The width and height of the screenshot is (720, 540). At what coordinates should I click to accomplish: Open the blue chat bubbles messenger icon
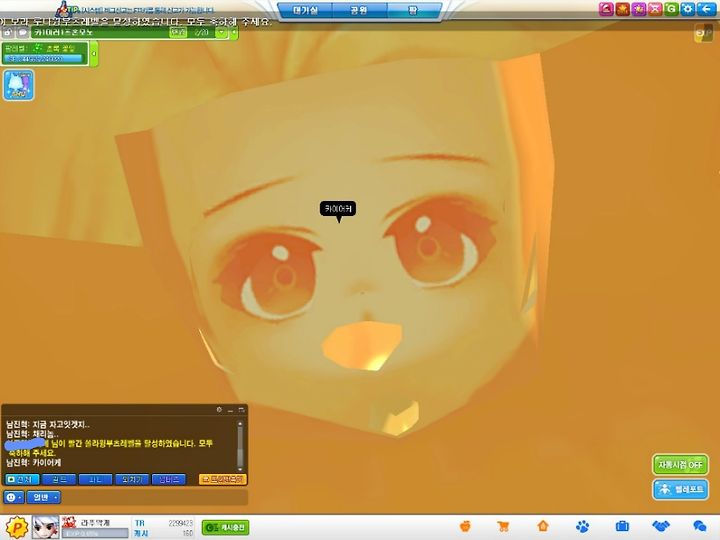(x=699, y=526)
